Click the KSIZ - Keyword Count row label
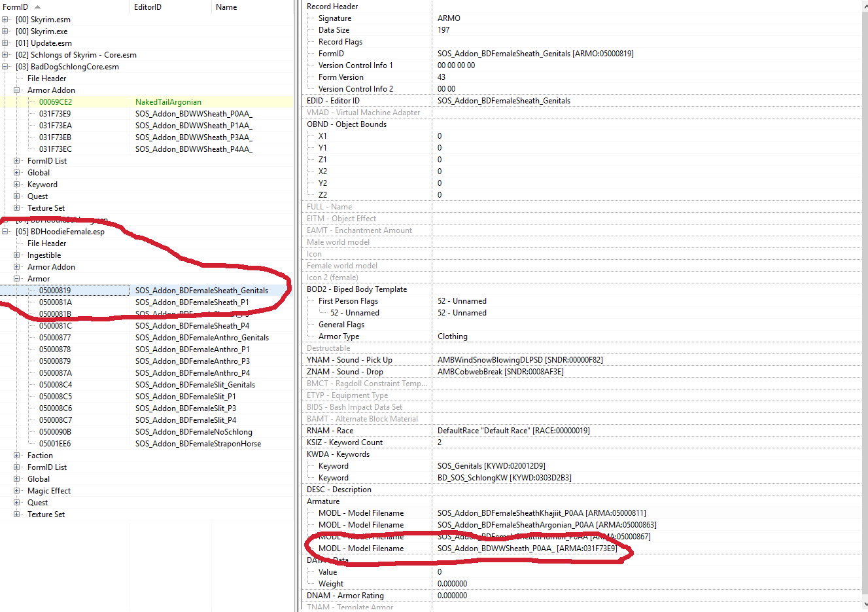The width and height of the screenshot is (868, 612). [x=345, y=442]
